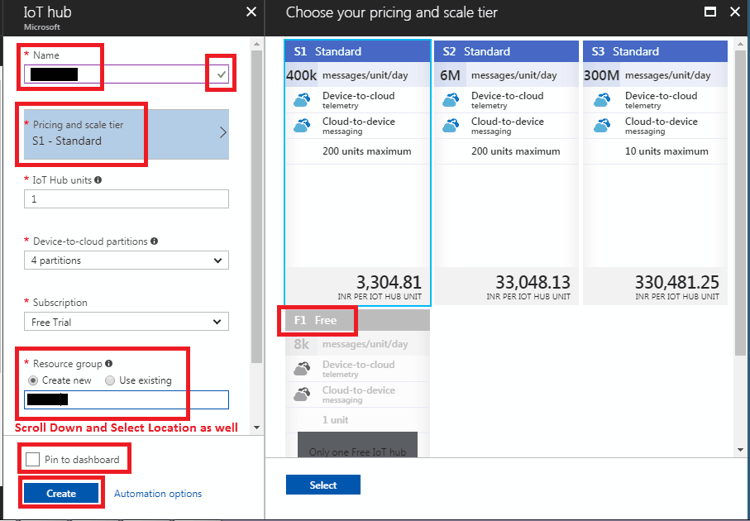
Task: Enable Pin to dashboard checkbox
Action: 32,460
